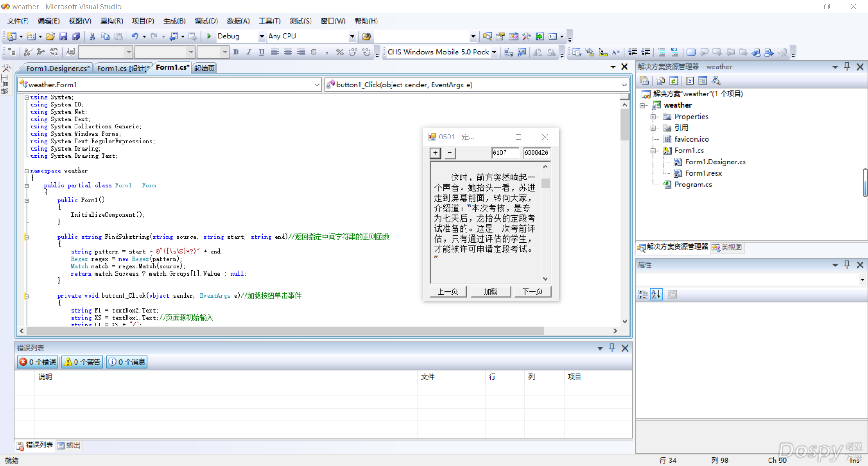This screenshot has height=466, width=868.
Task: Switch to the Form1.Designer.cs tab
Action: point(57,68)
